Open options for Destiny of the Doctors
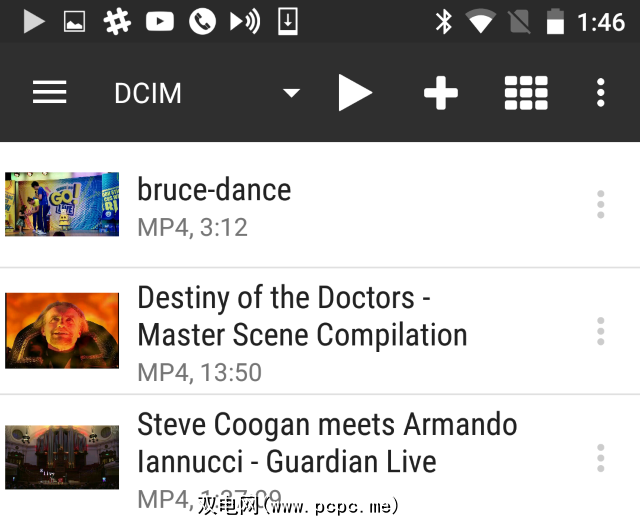The width and height of the screenshot is (640, 529). click(x=600, y=331)
